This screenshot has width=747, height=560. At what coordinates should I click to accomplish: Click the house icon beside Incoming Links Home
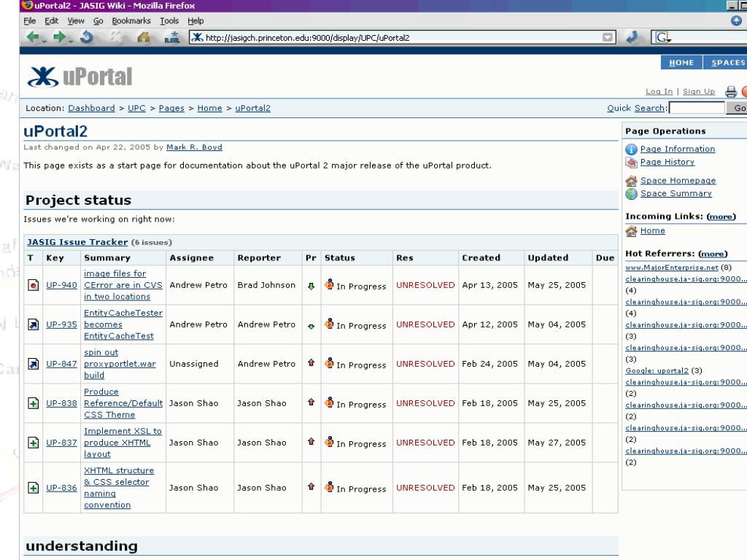coord(631,231)
